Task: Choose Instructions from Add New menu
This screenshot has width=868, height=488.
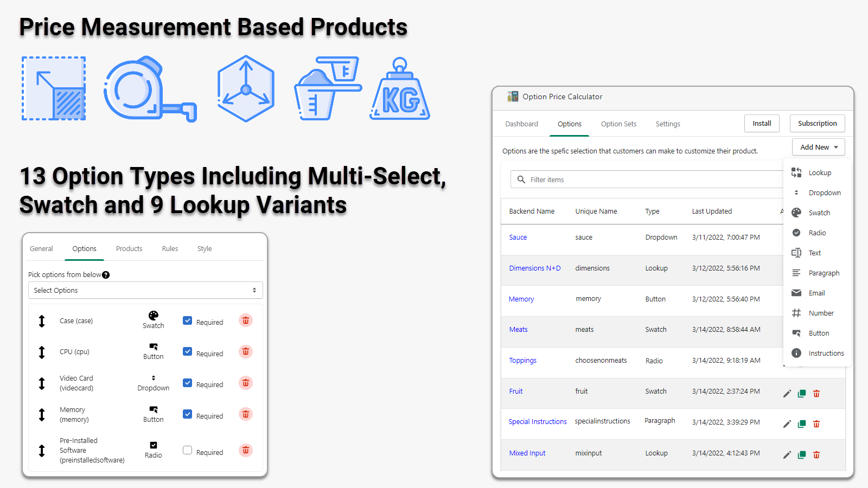Action: click(817, 354)
